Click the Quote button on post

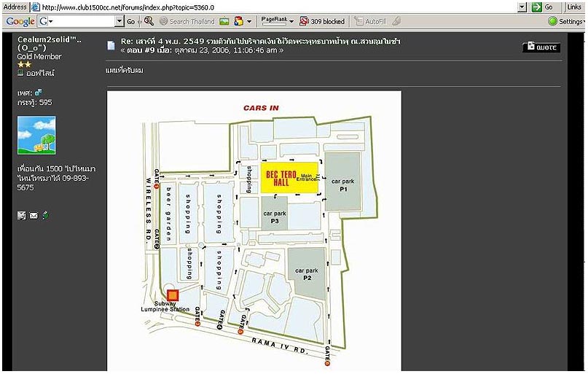[541, 47]
